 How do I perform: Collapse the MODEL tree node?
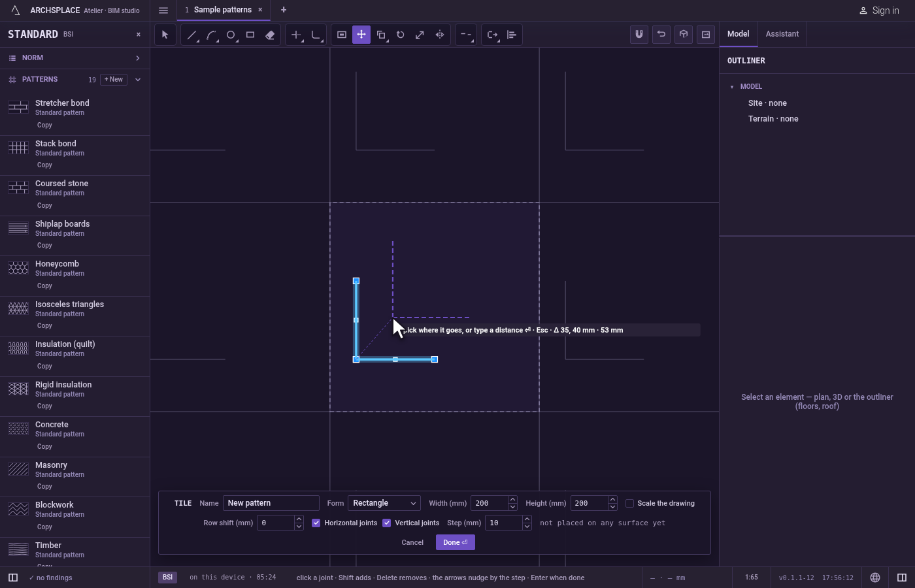click(732, 87)
